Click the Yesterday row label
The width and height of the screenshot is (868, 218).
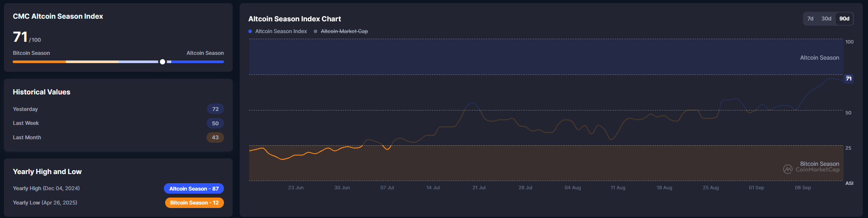(x=25, y=109)
